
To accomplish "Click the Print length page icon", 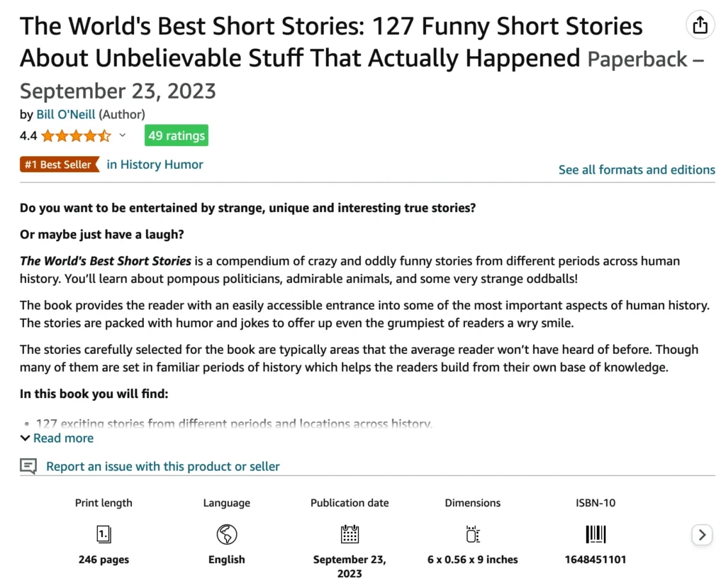I will (x=104, y=534).
